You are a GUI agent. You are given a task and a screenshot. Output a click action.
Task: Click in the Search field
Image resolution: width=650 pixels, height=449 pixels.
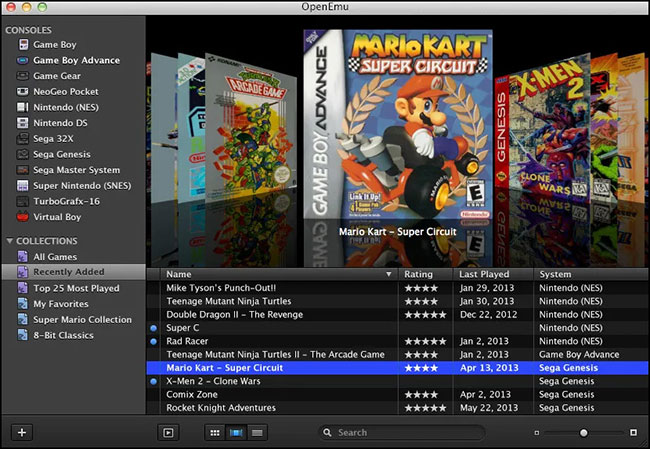coord(402,432)
